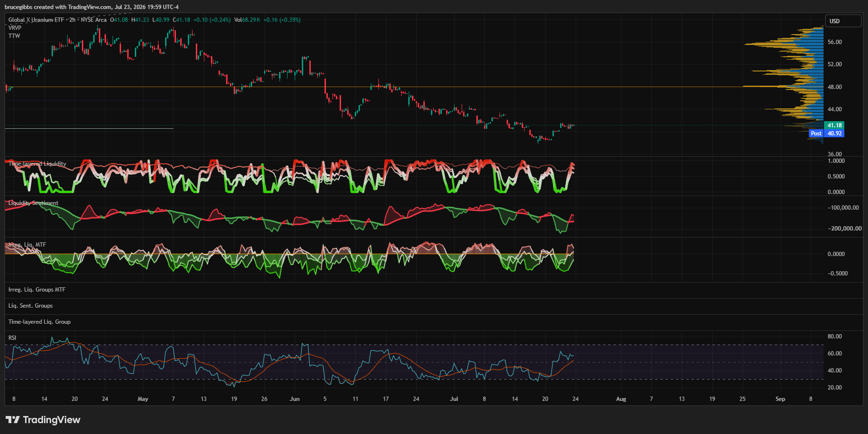Viewport: 868px width, 434px height.
Task: Click the volume readout Vol 68.29K
Action: [x=247, y=20]
